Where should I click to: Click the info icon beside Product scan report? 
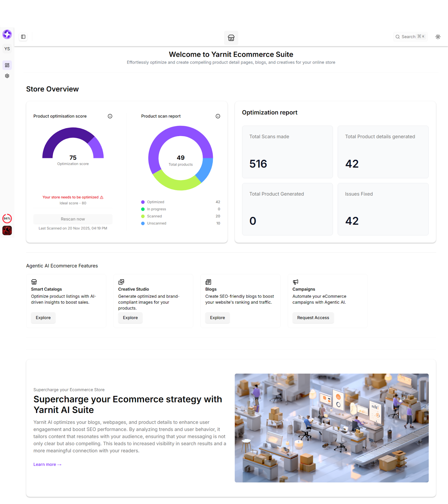coord(218,116)
